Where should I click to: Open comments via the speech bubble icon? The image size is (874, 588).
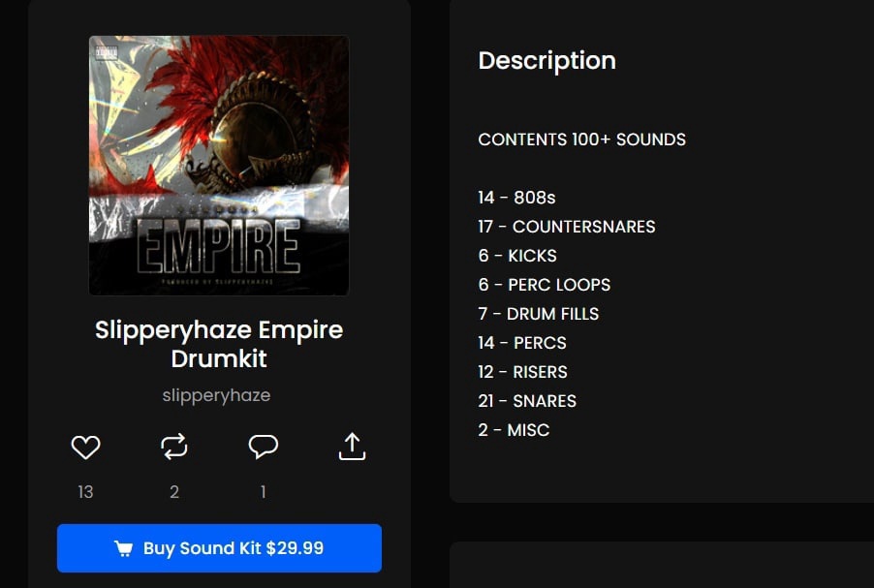point(264,447)
